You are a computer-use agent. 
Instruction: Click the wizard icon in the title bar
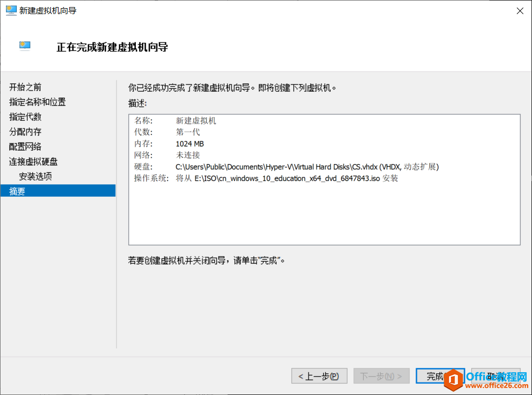point(11,10)
